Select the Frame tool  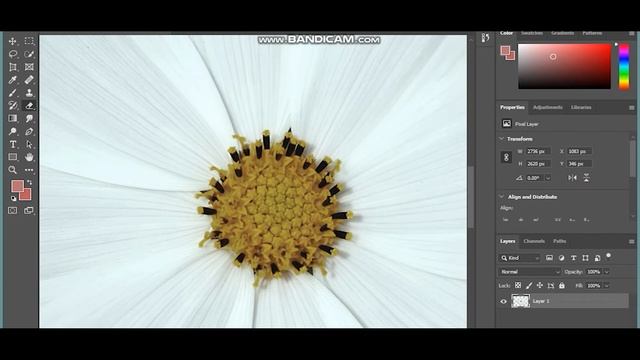(x=29, y=67)
